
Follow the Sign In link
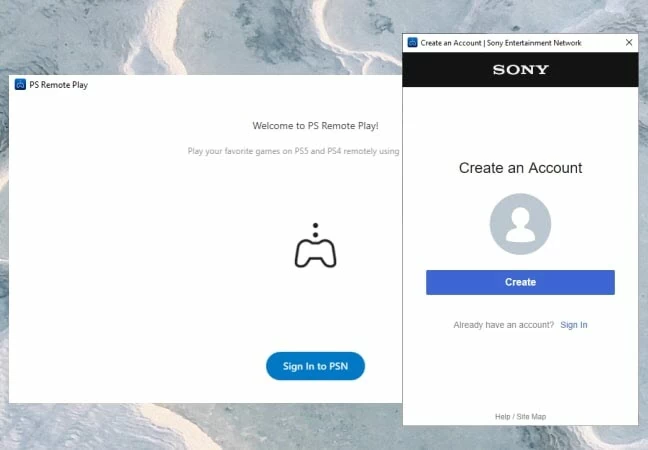pyautogui.click(x=573, y=325)
